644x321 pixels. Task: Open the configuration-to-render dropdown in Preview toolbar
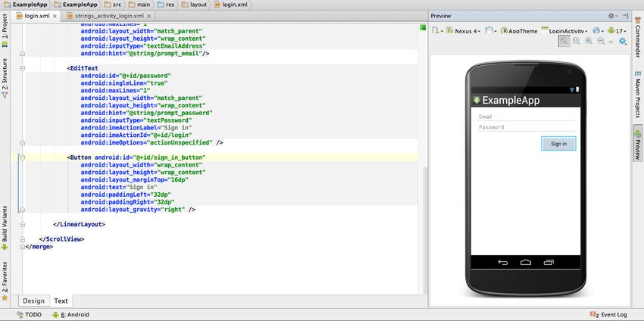[x=437, y=31]
